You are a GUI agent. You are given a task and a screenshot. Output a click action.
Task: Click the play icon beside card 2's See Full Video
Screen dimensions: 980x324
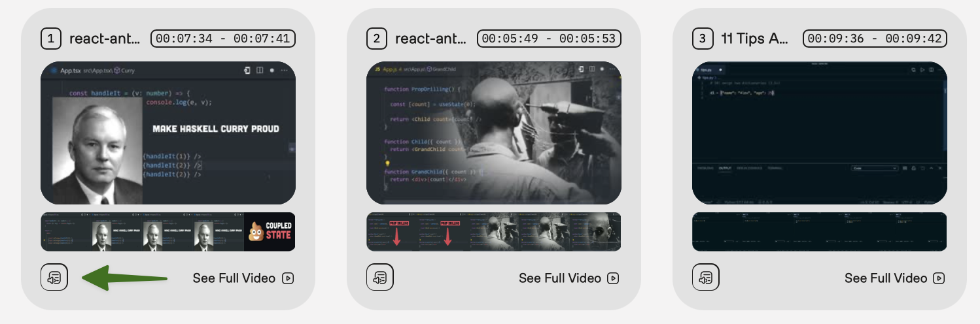coord(614,278)
